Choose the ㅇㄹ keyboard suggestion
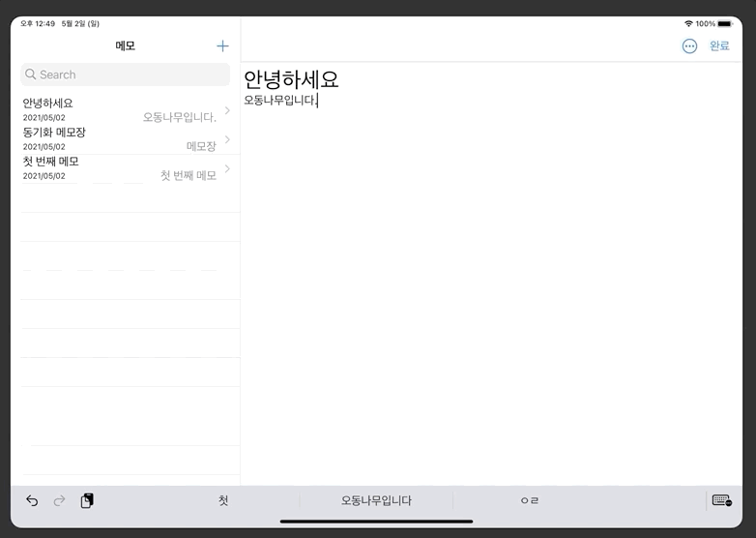Image resolution: width=756 pixels, height=538 pixels. 530,501
